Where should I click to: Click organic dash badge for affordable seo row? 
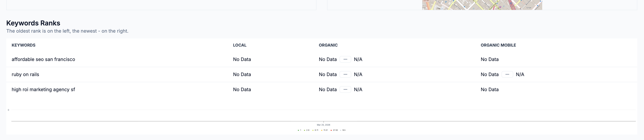(345, 59)
